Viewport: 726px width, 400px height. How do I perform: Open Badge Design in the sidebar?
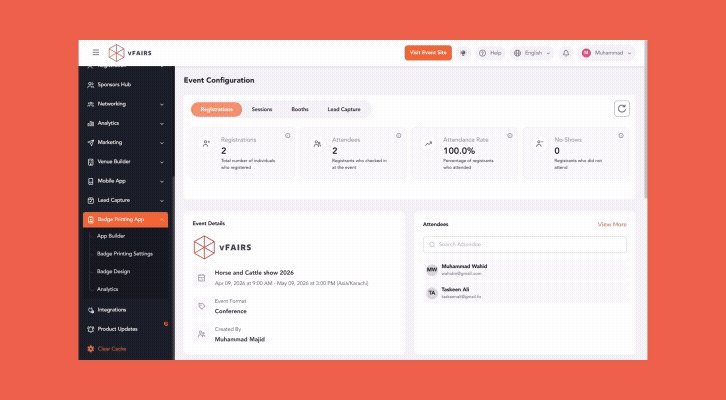(113, 271)
